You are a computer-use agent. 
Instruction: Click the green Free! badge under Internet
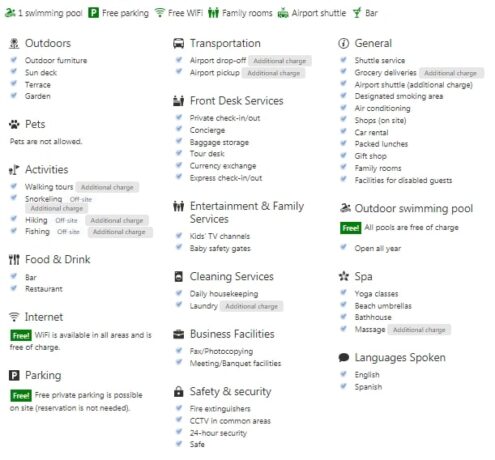21,335
